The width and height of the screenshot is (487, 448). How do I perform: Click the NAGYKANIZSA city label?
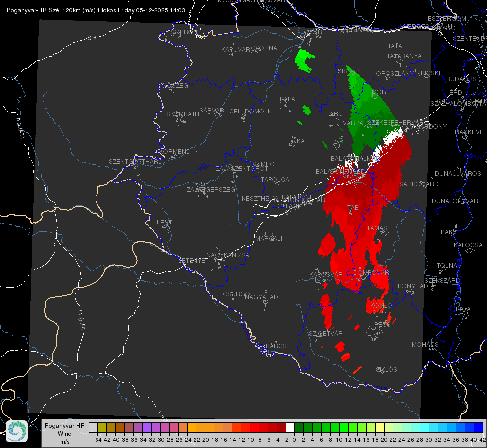click(228, 255)
